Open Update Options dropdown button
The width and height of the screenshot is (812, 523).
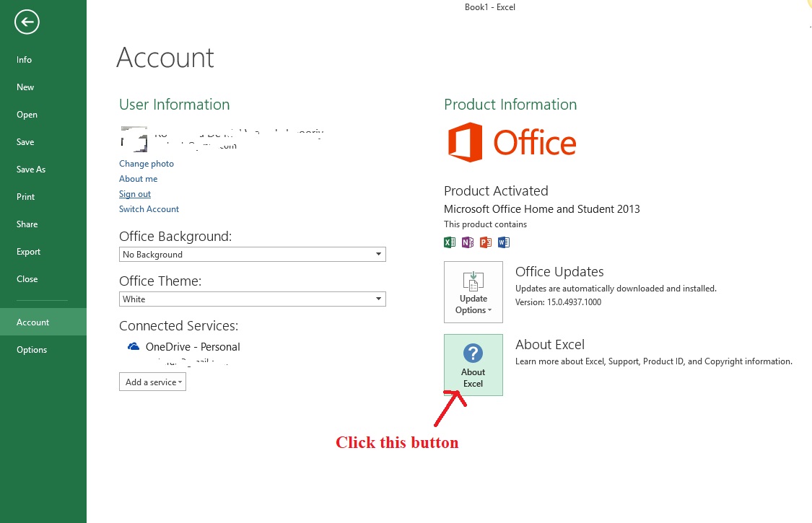(473, 292)
